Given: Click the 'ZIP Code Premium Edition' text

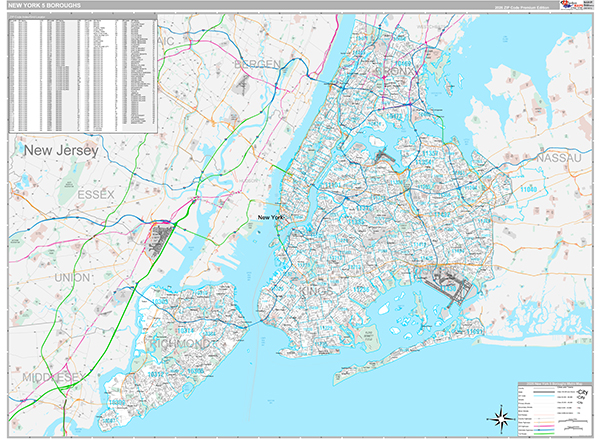Looking at the screenshot, I should pyautogui.click(x=526, y=7).
